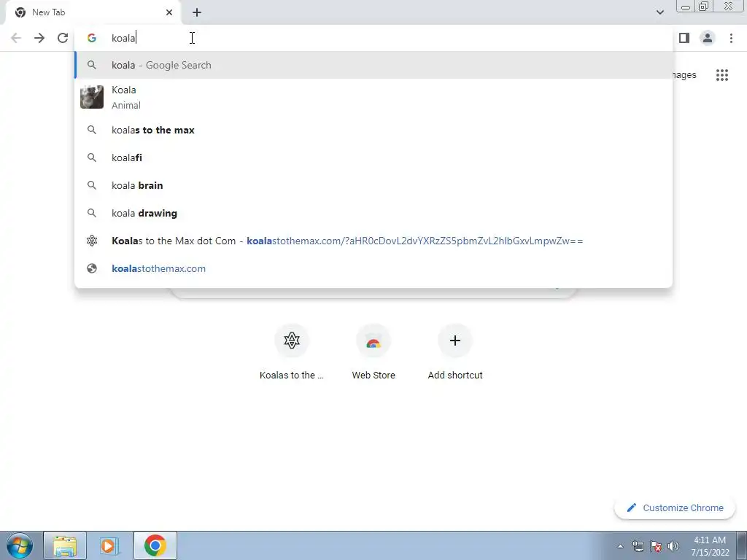Choose the Koala Animal suggestion
Viewport: 747px width, 560px height.
[373, 97]
